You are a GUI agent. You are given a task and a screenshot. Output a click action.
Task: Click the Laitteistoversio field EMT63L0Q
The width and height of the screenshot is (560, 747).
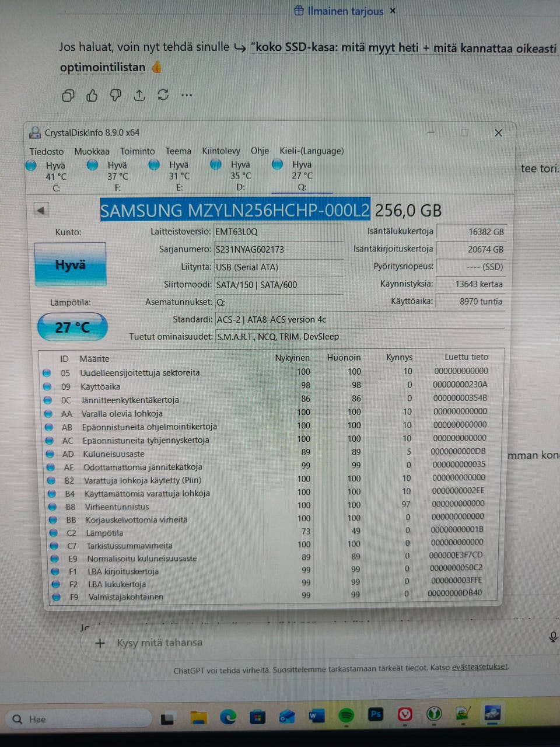tap(279, 232)
